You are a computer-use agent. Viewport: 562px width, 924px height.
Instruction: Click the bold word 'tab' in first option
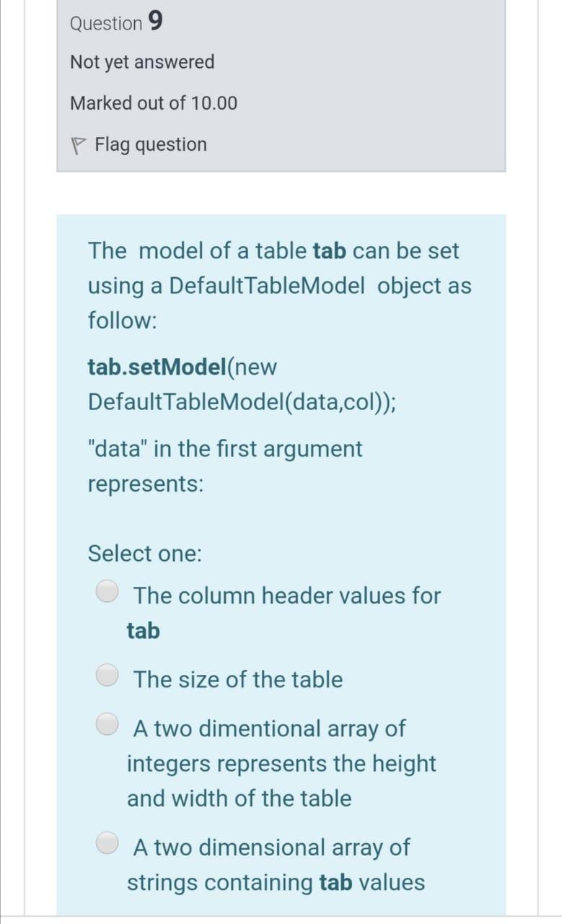[142, 629]
